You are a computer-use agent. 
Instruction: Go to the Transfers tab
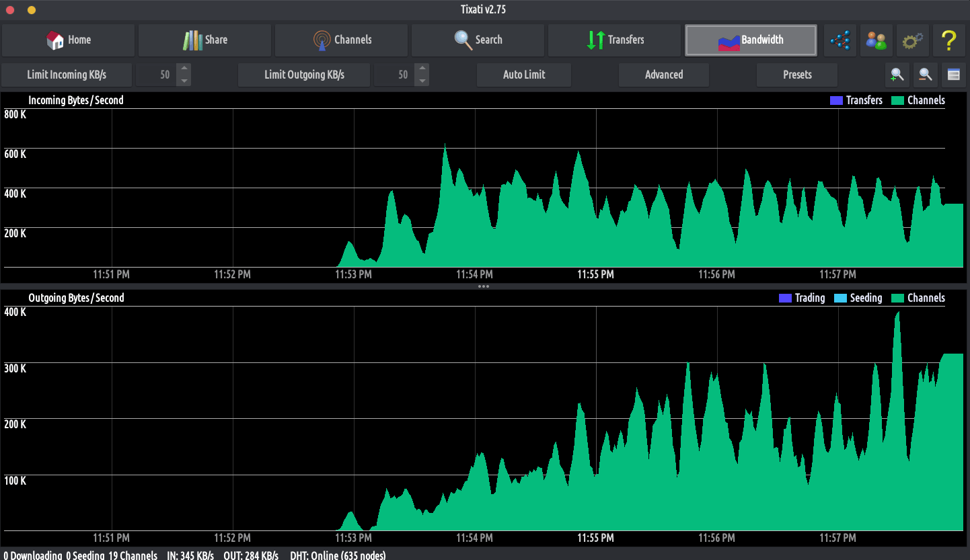pyautogui.click(x=615, y=40)
